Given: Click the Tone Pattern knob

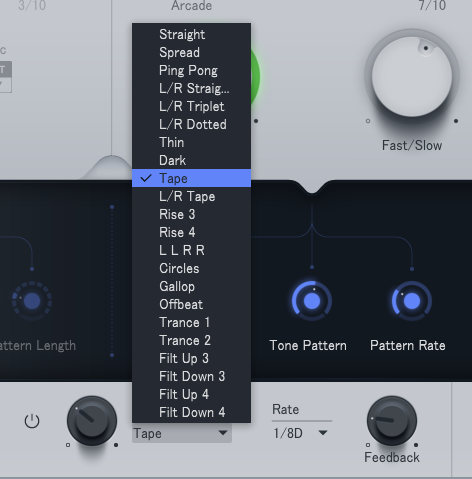Looking at the screenshot, I should click(x=312, y=301).
